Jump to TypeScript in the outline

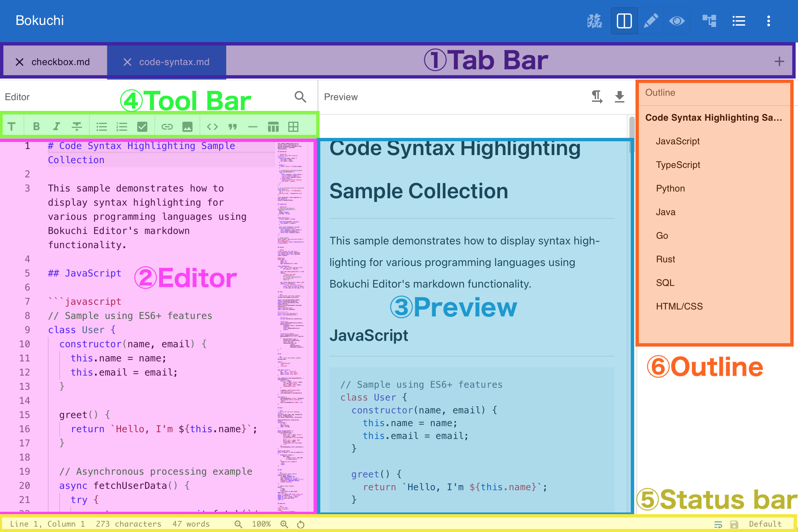click(x=678, y=165)
